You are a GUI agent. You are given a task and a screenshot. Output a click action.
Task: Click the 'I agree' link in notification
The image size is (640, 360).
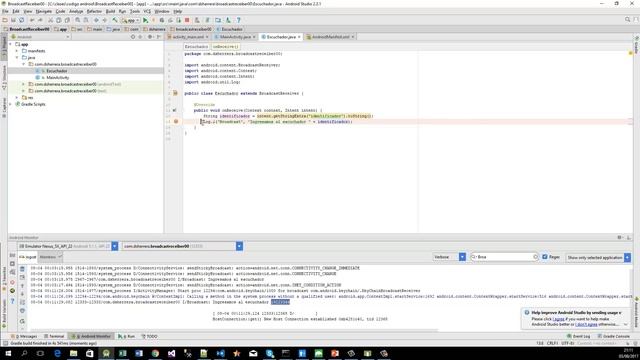pyautogui.click(x=558, y=319)
